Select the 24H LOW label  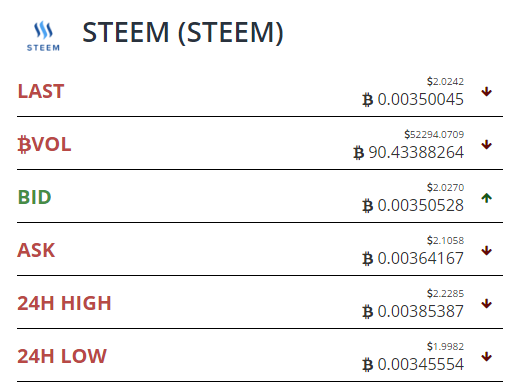[x=62, y=356]
